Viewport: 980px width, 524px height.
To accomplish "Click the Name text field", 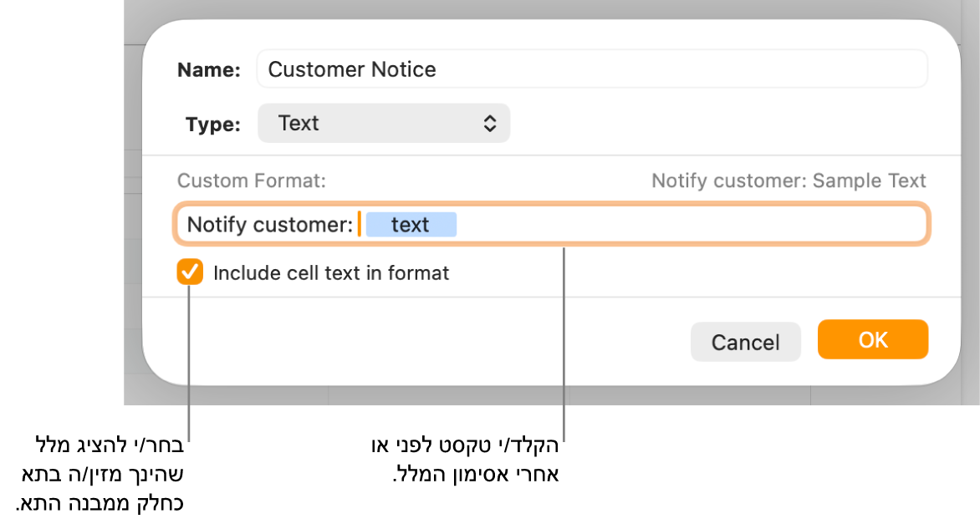I will [592, 69].
